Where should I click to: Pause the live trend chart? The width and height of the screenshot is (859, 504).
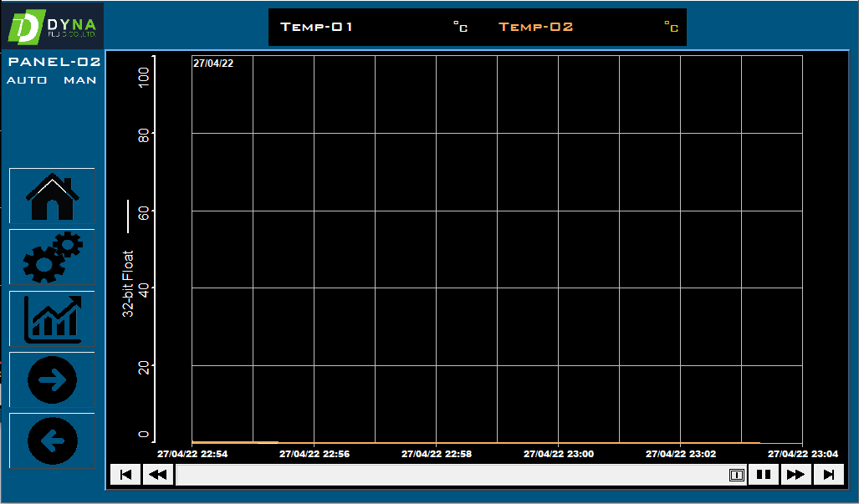coord(763,475)
